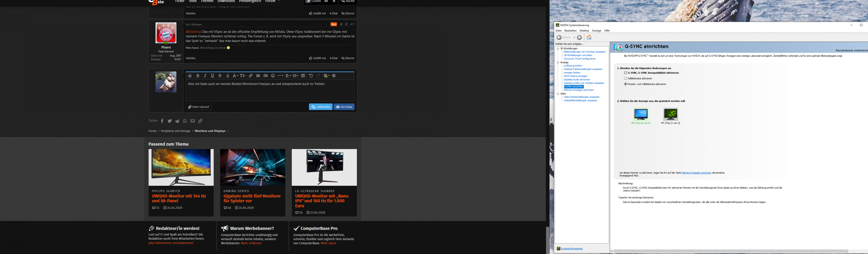
Task: Open the notification bell in the site header
Action: 334,1
